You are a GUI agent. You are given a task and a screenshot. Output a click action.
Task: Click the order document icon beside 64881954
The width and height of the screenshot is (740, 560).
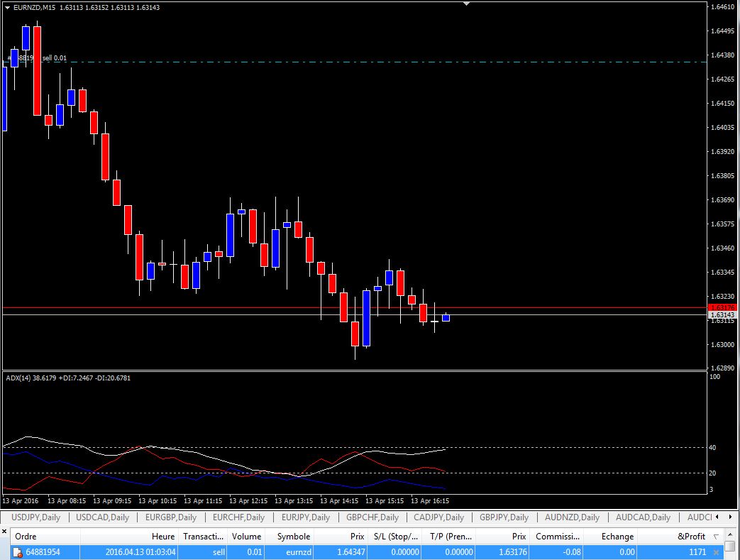coord(16,552)
